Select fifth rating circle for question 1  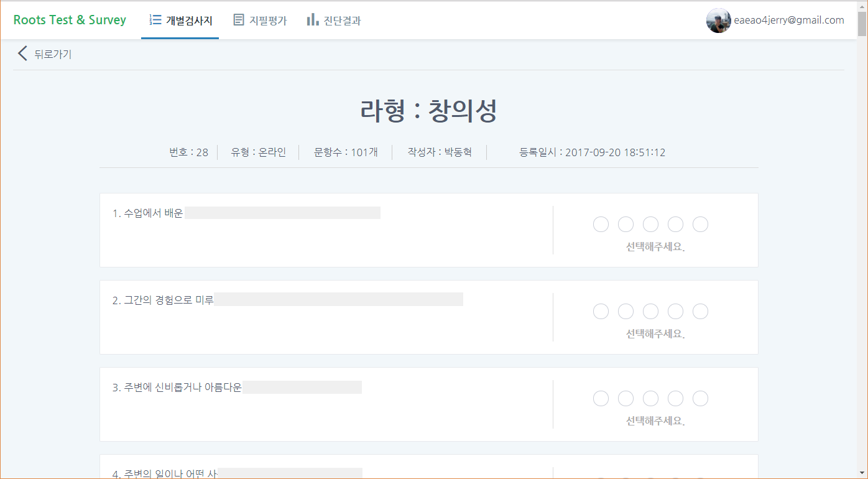click(700, 225)
